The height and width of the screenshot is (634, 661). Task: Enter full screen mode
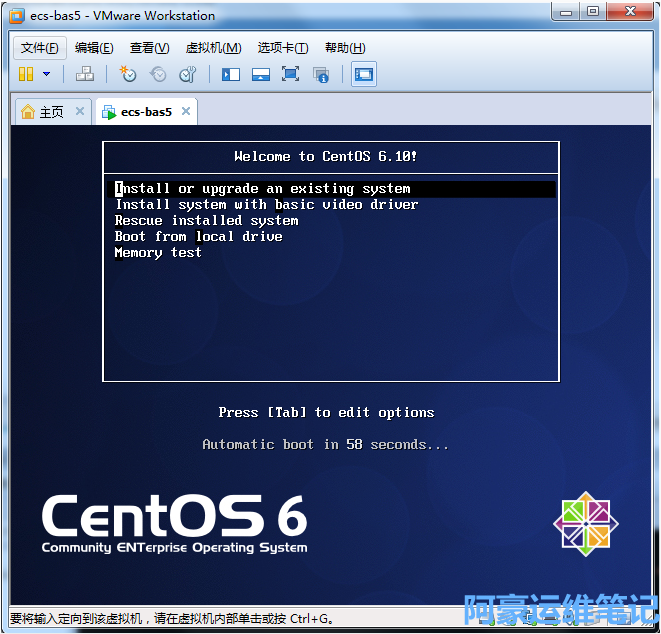tap(290, 74)
